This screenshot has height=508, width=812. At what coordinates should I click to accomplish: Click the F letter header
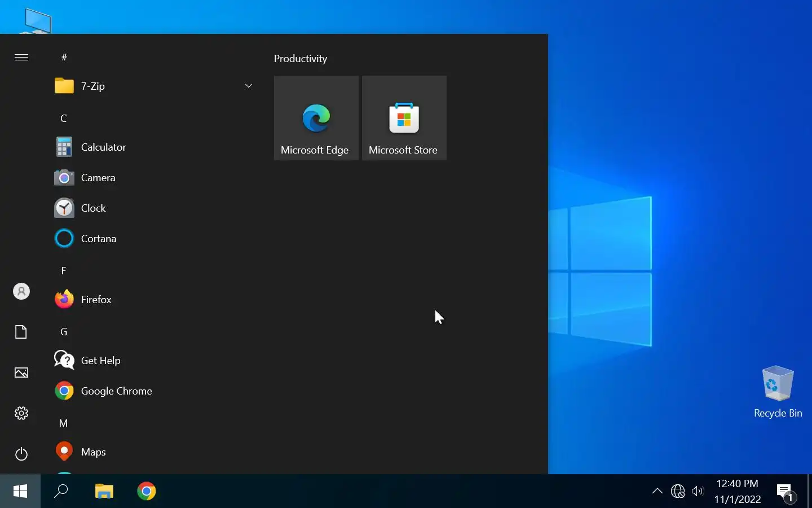coord(64,270)
